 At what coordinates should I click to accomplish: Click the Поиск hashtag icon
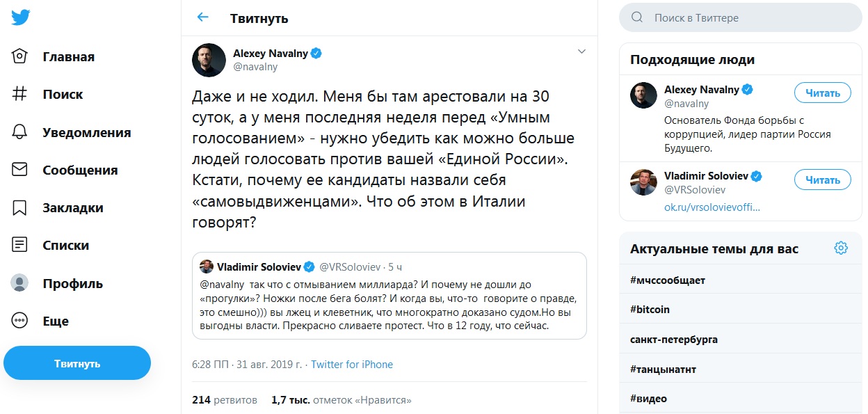tap(20, 94)
